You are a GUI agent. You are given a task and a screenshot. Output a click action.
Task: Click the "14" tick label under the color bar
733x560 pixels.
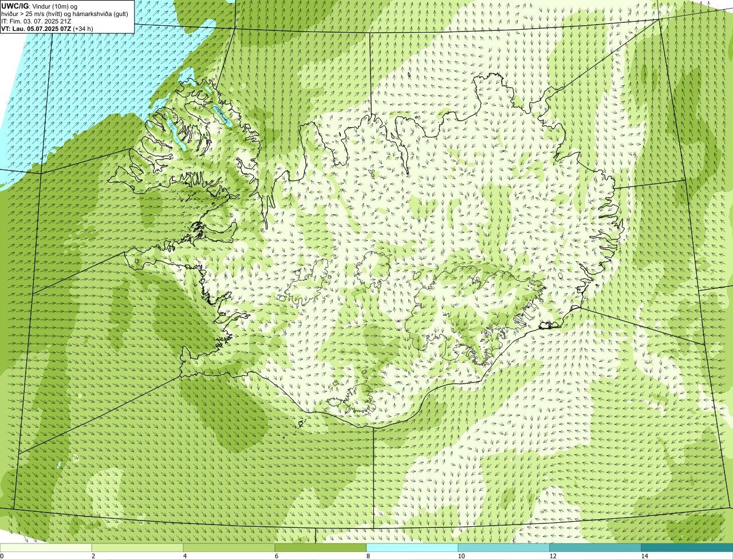point(644,556)
